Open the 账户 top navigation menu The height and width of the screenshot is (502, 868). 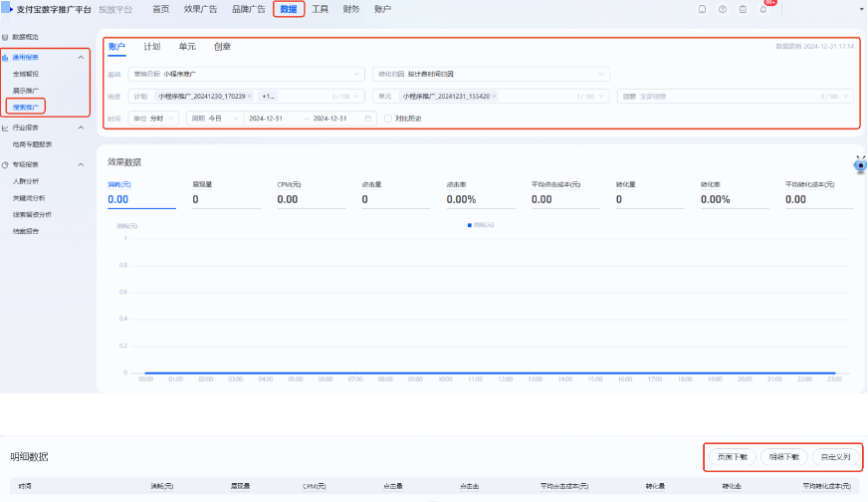click(x=382, y=9)
